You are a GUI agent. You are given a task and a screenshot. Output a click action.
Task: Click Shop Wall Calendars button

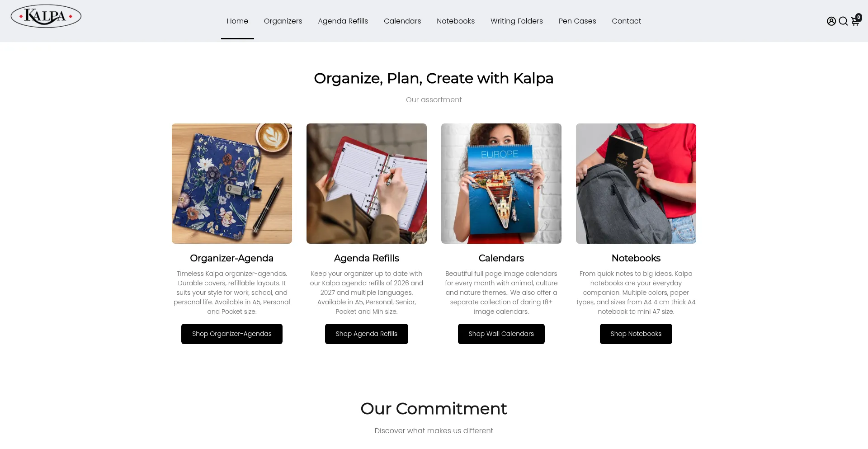pos(501,334)
